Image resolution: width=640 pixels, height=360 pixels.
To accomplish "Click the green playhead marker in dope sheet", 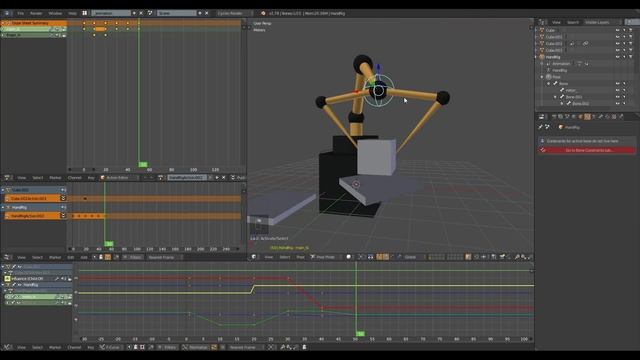I will (x=143, y=164).
